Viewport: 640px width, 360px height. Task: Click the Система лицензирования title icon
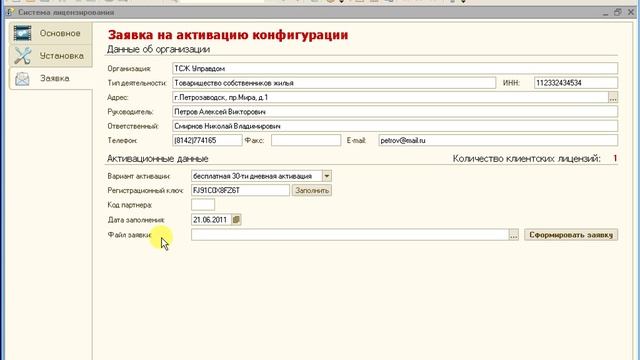pos(11,12)
